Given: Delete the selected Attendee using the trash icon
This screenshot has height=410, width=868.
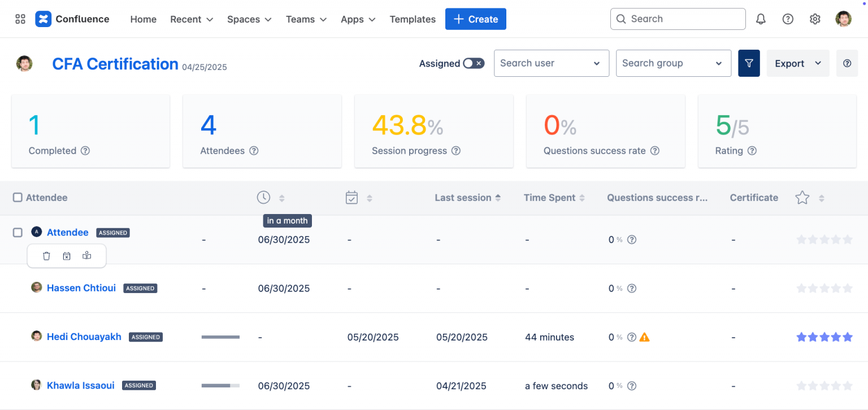Looking at the screenshot, I should (46, 256).
